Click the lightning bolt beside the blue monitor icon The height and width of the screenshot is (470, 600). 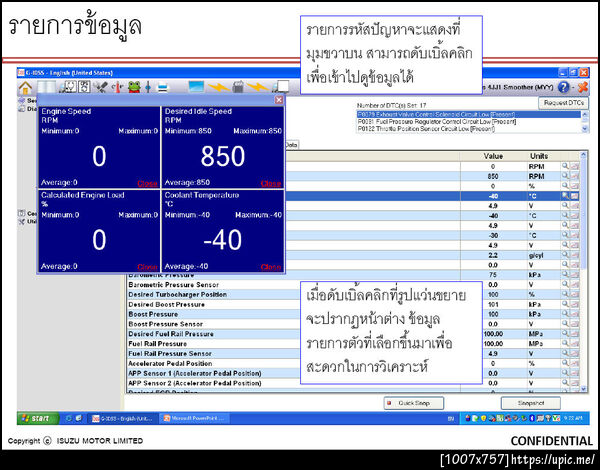(218, 87)
